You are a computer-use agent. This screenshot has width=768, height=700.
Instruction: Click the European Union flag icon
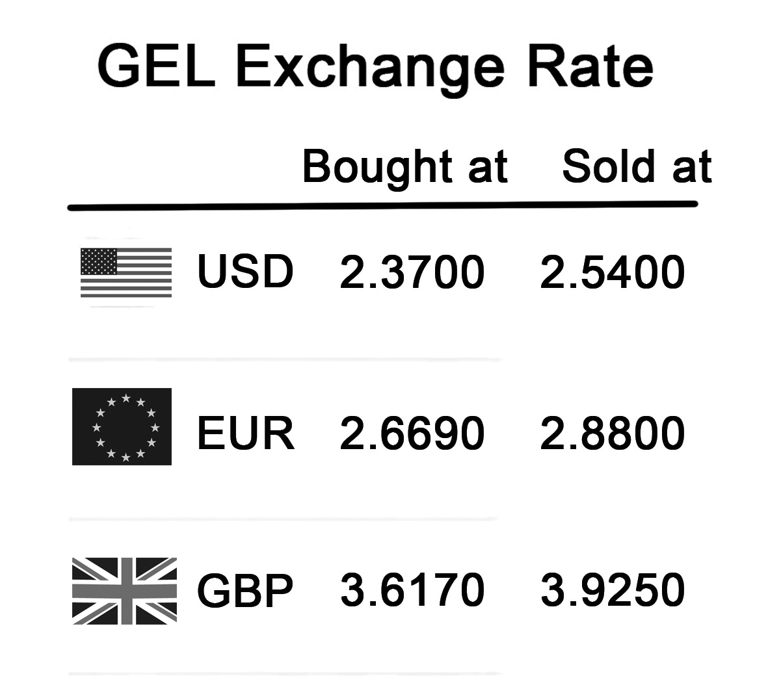click(x=122, y=426)
